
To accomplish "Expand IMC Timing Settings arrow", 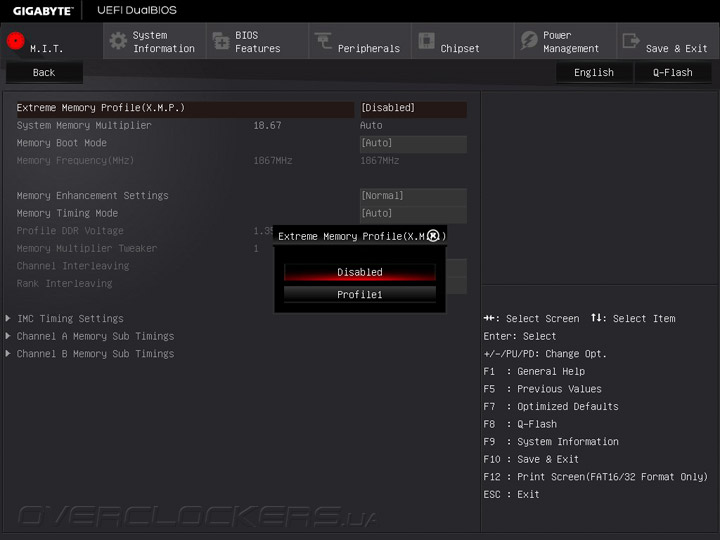I will click(x=8, y=318).
